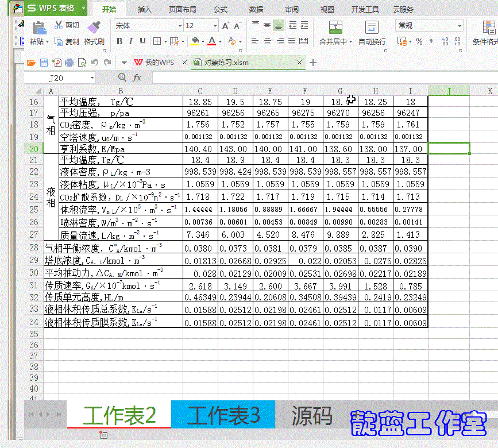Image resolution: width=498 pixels, height=448 pixels.
Task: Toggle bold formatting
Action: pyautogui.click(x=119, y=42)
